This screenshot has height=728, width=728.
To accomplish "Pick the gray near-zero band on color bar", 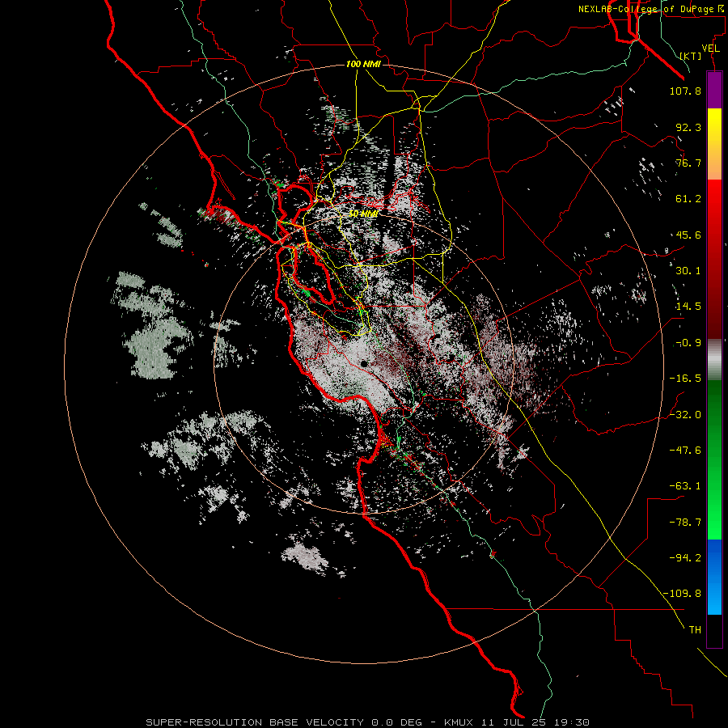I will (714, 360).
